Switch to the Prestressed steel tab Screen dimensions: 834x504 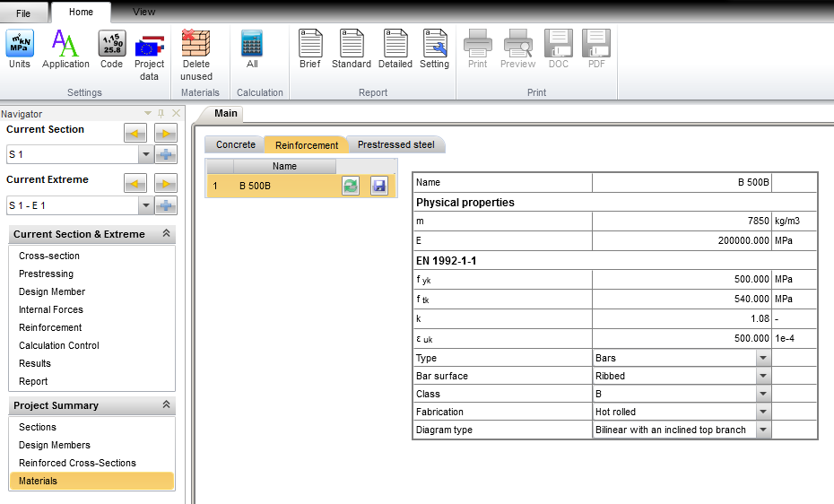(x=395, y=145)
